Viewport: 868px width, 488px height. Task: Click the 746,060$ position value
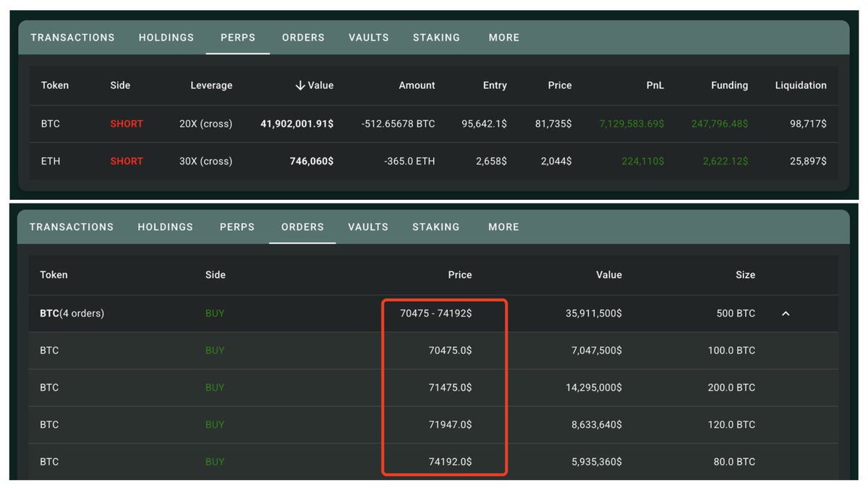pyautogui.click(x=312, y=161)
